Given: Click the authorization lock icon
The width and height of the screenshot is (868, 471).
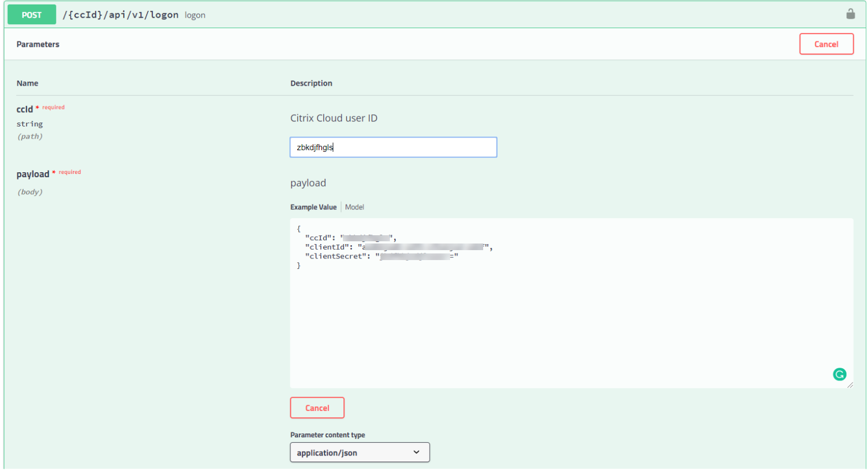Looking at the screenshot, I should pyautogui.click(x=850, y=14).
